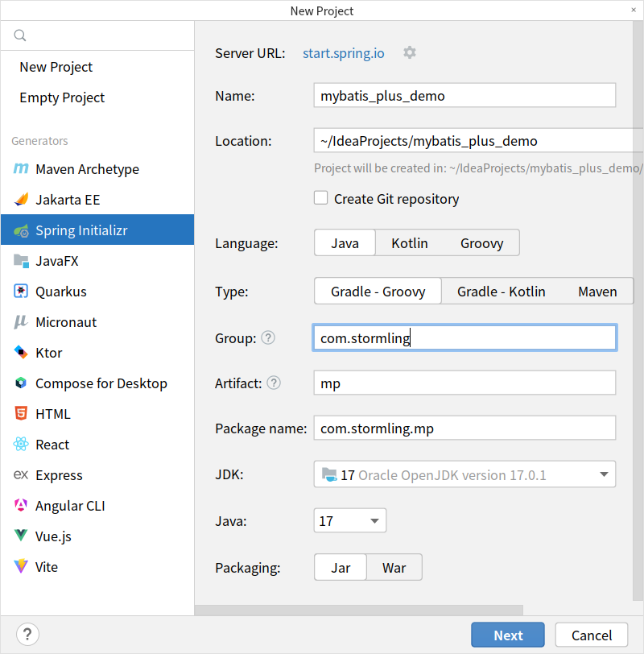Click the search magnifier icon

click(19, 35)
